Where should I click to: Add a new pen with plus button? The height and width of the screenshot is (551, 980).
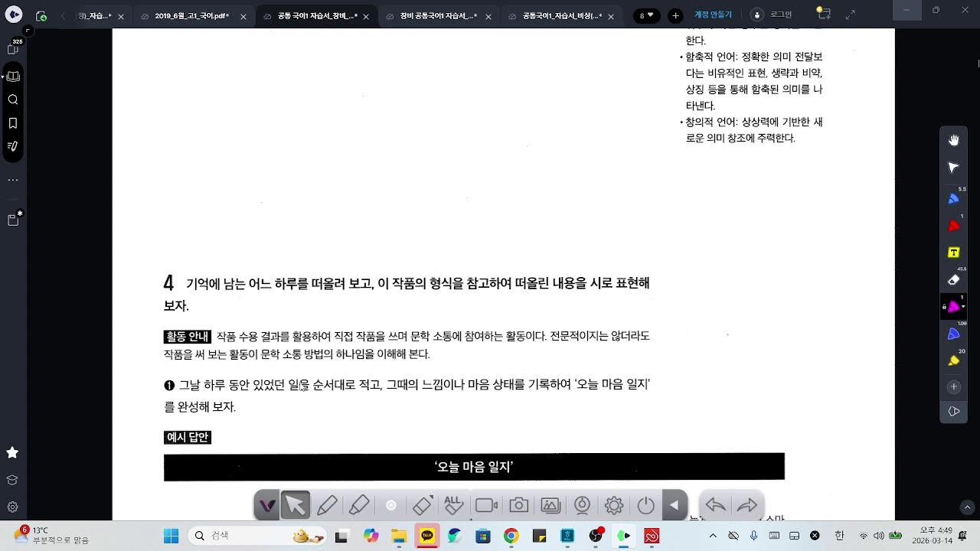(x=953, y=387)
